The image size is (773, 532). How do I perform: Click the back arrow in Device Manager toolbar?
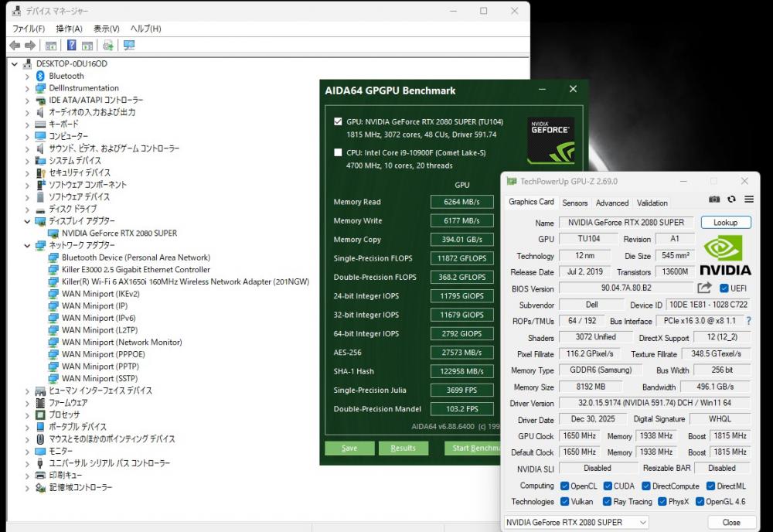click(15, 46)
